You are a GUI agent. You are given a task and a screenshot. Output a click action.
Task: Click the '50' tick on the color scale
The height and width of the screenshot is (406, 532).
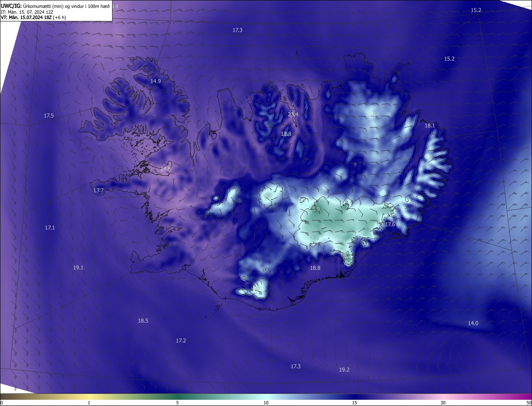529,403
